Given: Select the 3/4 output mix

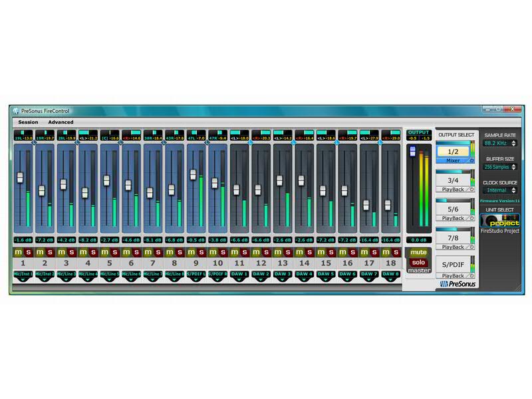Looking at the screenshot, I should 453,180.
